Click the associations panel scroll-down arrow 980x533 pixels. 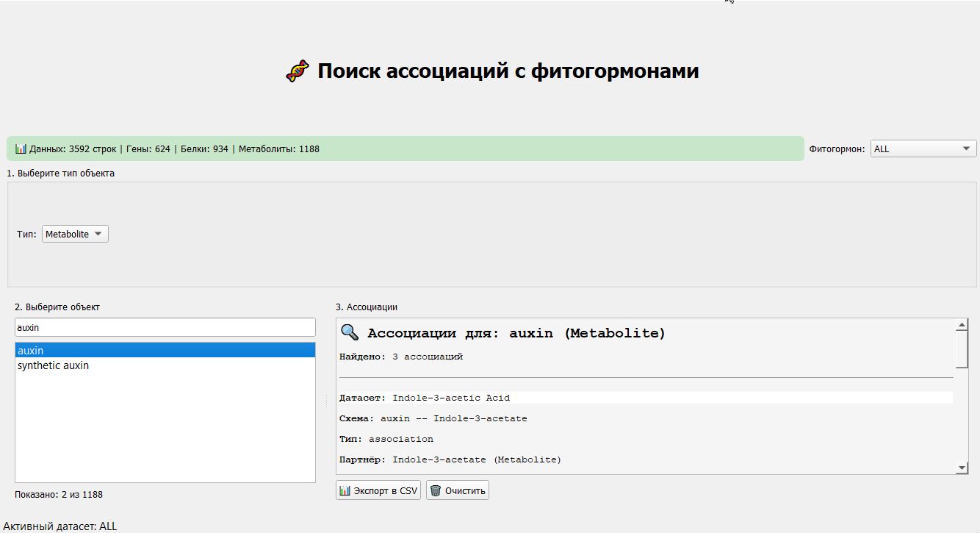[962, 468]
